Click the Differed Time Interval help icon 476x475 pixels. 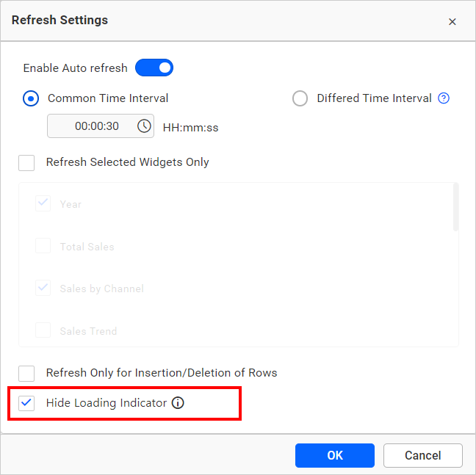tap(444, 98)
